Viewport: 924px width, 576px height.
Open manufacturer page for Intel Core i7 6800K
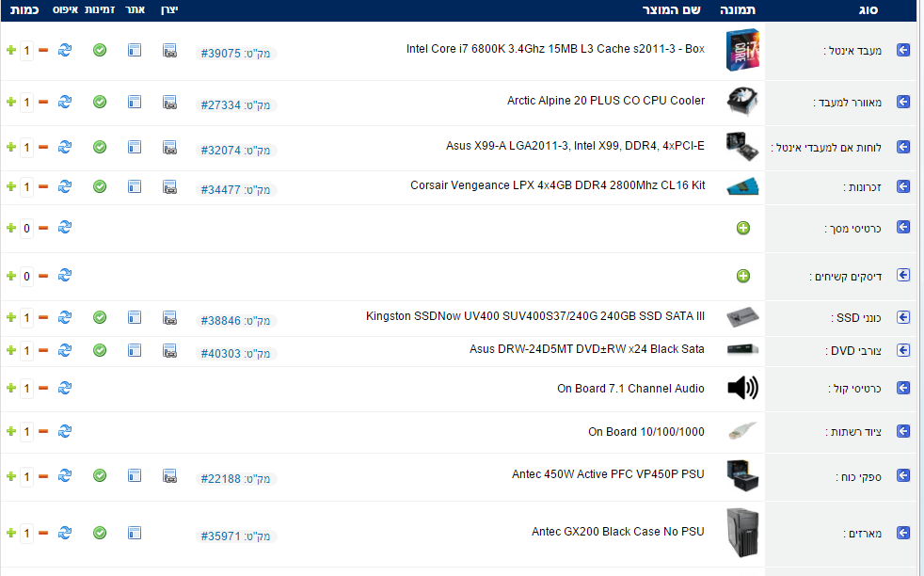[x=169, y=51]
